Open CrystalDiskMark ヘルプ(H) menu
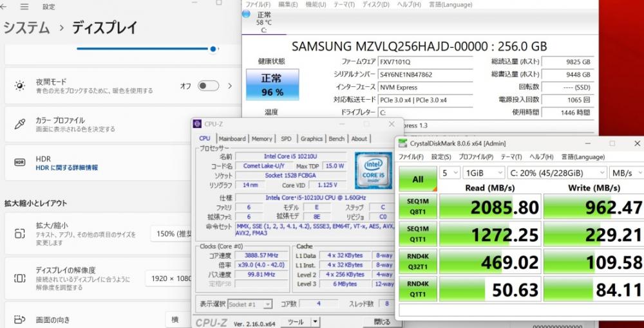 coord(541,157)
